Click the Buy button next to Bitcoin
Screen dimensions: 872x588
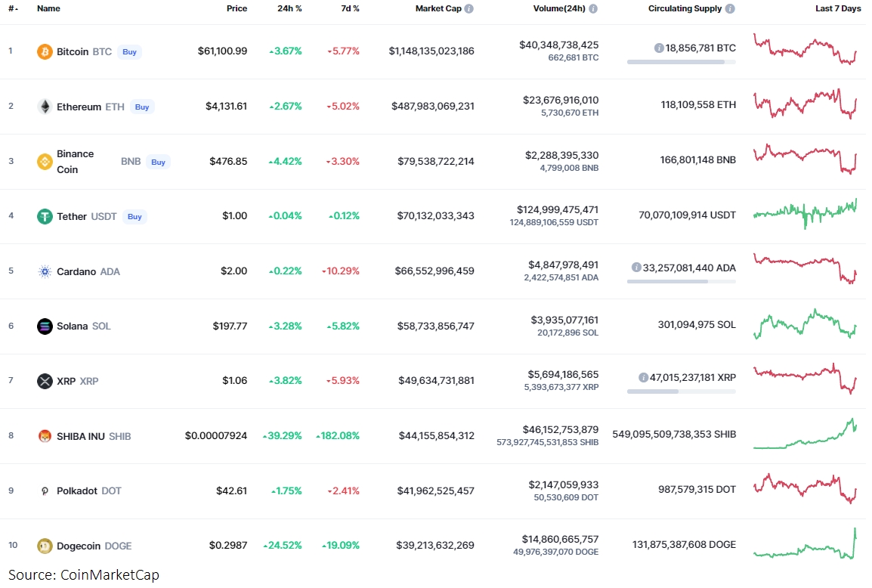(x=129, y=51)
